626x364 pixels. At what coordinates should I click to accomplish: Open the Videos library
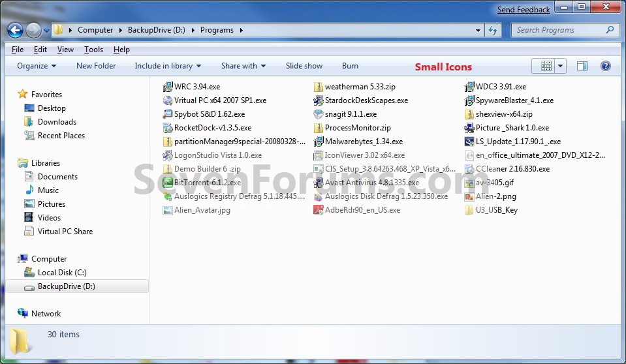49,217
